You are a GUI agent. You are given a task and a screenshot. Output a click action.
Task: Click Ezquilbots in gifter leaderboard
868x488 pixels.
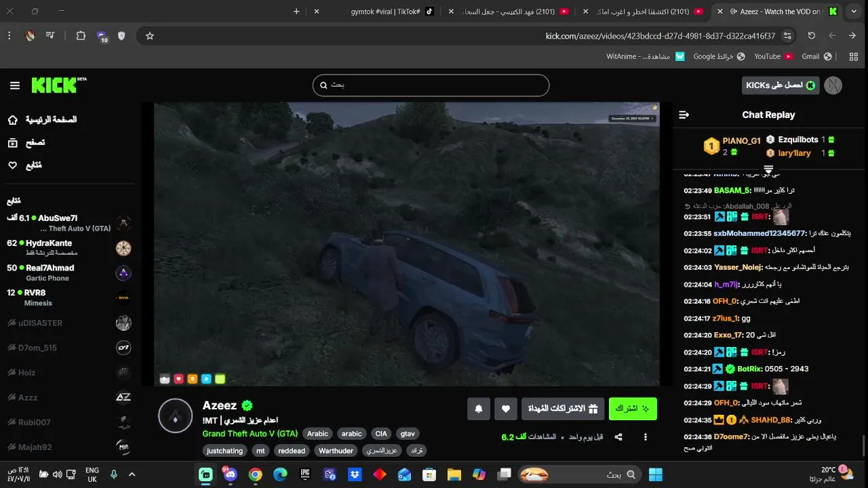tap(801, 140)
